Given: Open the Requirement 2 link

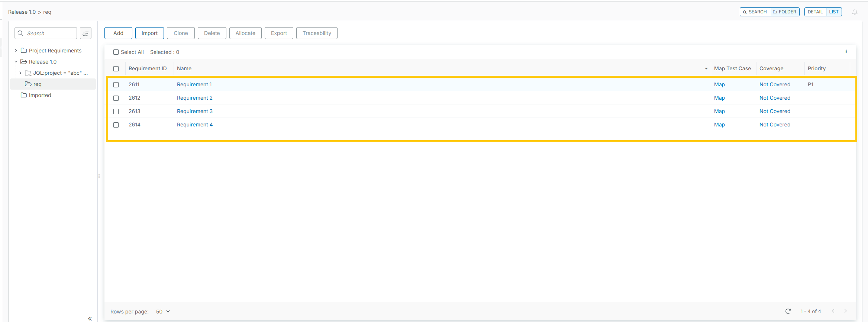Looking at the screenshot, I should 194,98.
